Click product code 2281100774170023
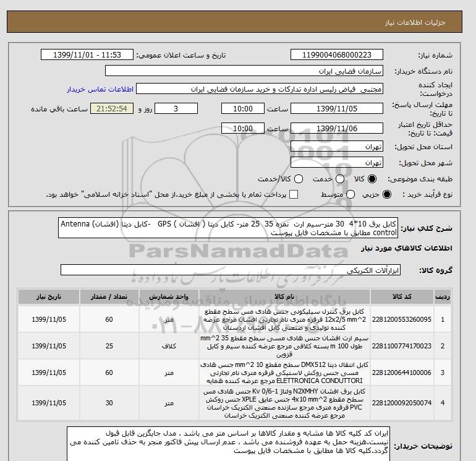 click(402, 346)
